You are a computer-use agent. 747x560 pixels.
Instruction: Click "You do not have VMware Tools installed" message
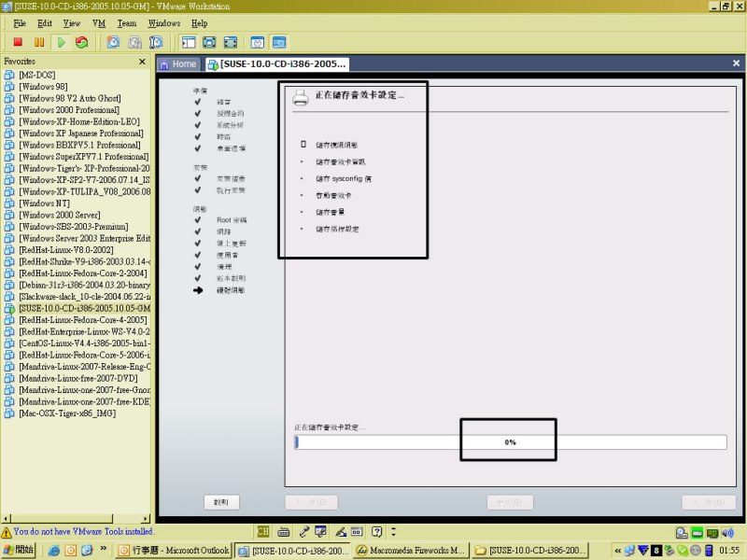[84, 531]
